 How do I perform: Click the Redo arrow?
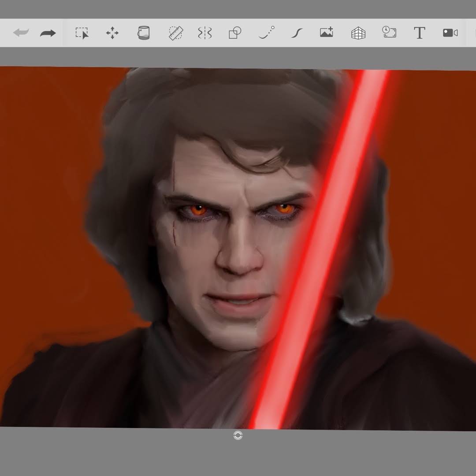48,33
